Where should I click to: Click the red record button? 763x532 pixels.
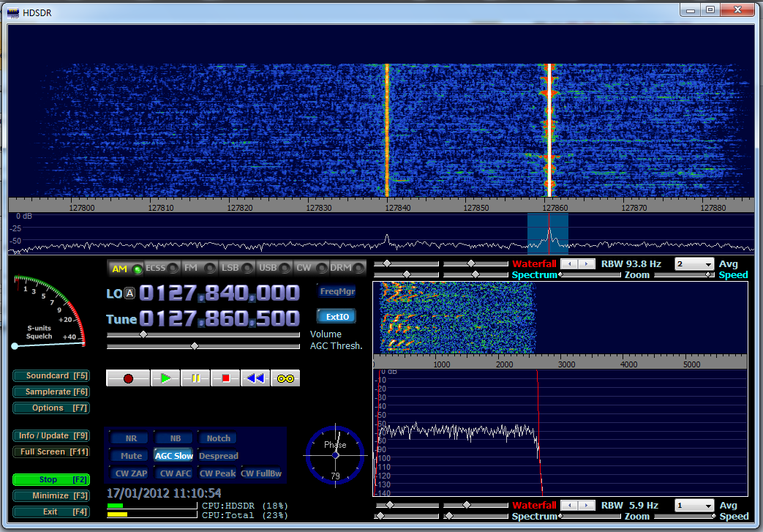[x=128, y=378]
